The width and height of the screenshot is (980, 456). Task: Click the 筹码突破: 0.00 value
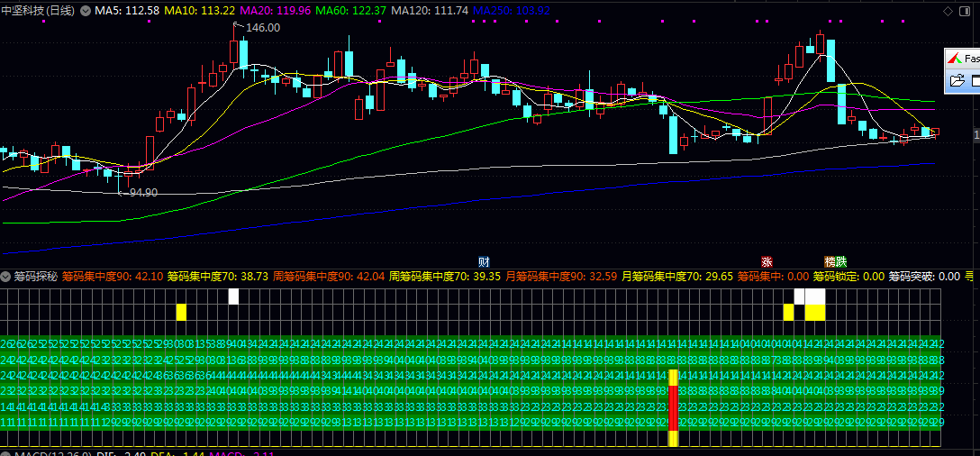(x=924, y=276)
